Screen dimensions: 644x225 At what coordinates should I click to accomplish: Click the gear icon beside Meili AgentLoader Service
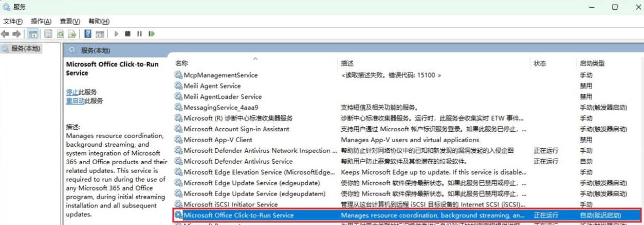point(178,97)
